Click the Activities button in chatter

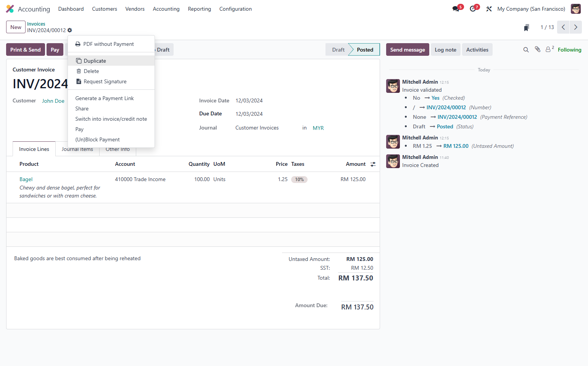(x=477, y=50)
